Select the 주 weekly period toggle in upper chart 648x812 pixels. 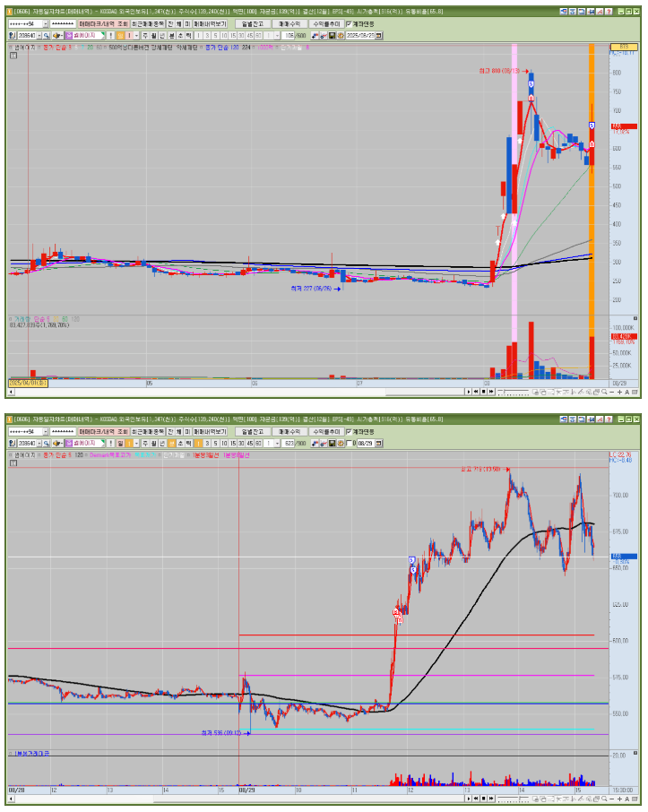[x=144, y=36]
